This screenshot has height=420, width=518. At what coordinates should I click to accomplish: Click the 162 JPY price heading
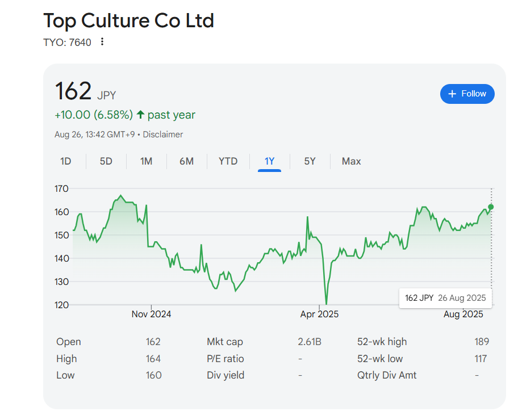[x=85, y=91]
